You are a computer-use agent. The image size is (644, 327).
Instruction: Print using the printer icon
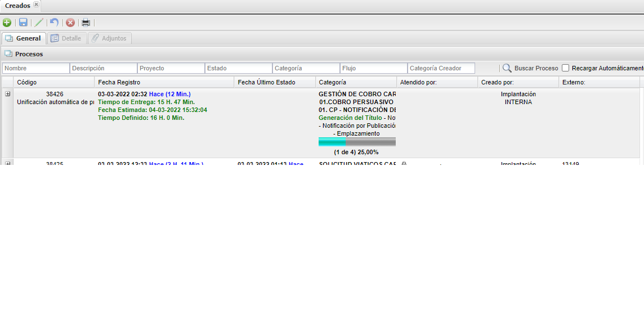[x=86, y=23]
